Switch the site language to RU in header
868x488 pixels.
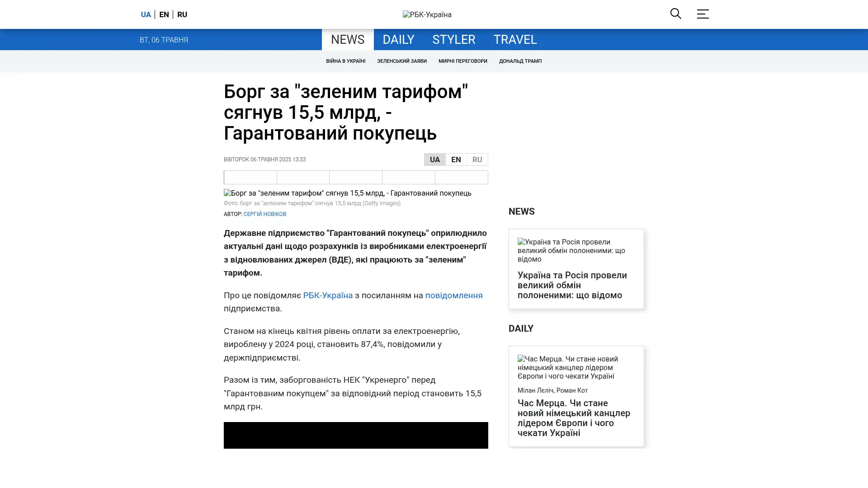[182, 14]
